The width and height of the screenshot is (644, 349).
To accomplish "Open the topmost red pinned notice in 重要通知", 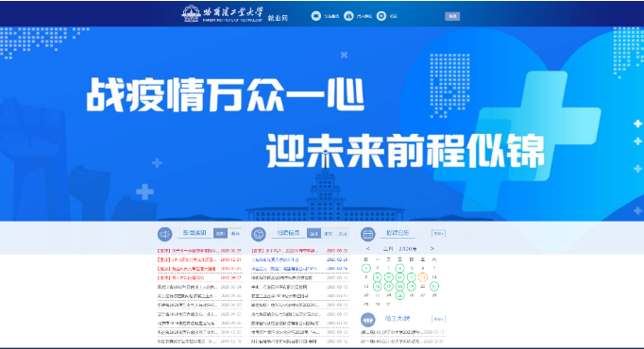I will click(x=188, y=251).
